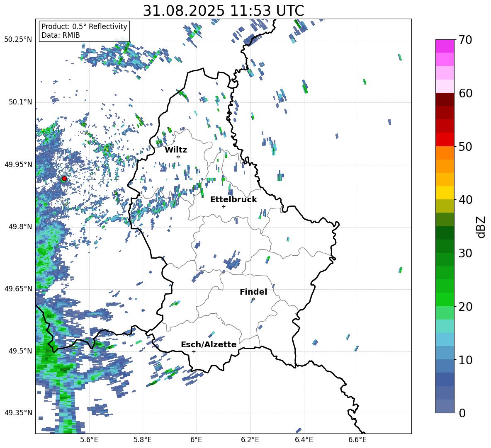
Task: Click the 6.6°E longitude label
Action: point(357,440)
